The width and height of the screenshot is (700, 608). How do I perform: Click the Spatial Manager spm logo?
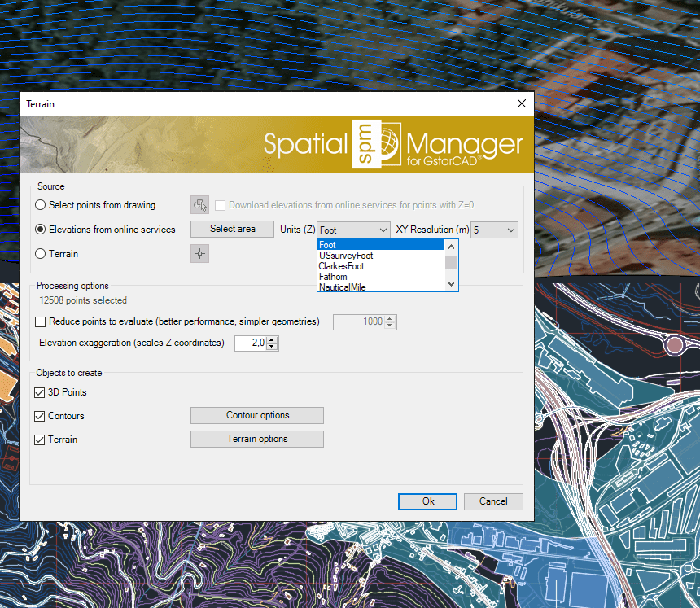pos(376,145)
